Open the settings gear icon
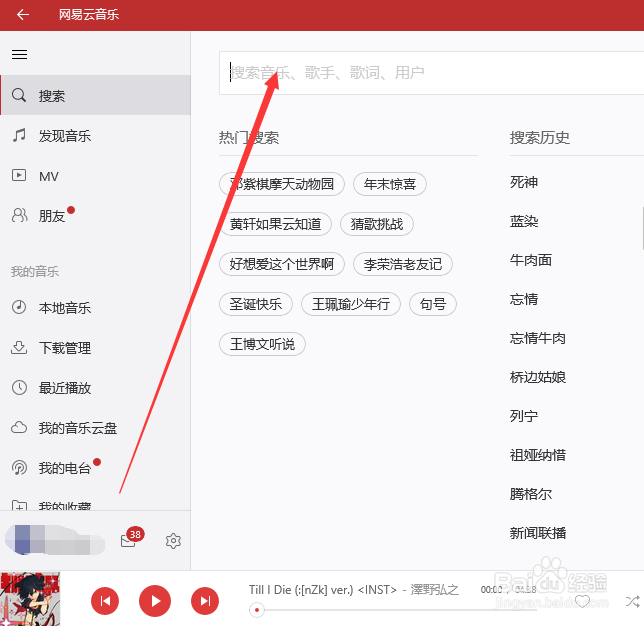 click(x=173, y=541)
